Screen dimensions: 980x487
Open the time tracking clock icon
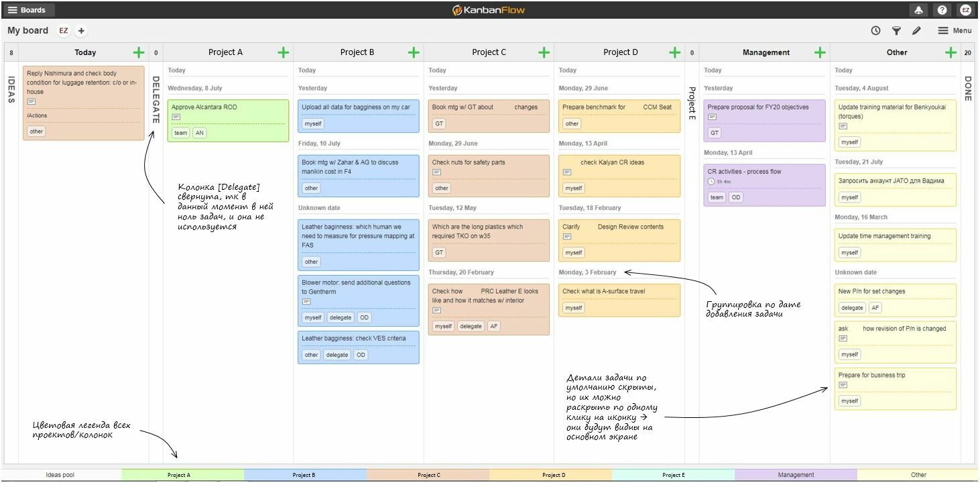click(x=875, y=31)
